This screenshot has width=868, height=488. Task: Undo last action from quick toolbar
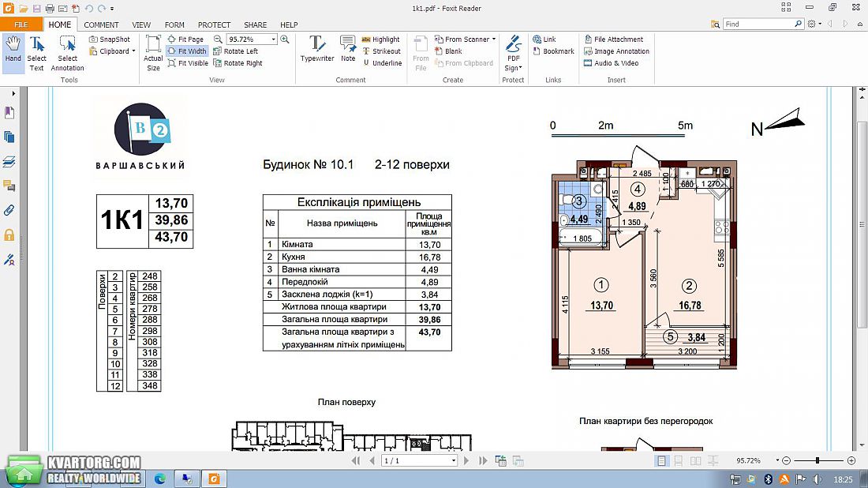88,9
